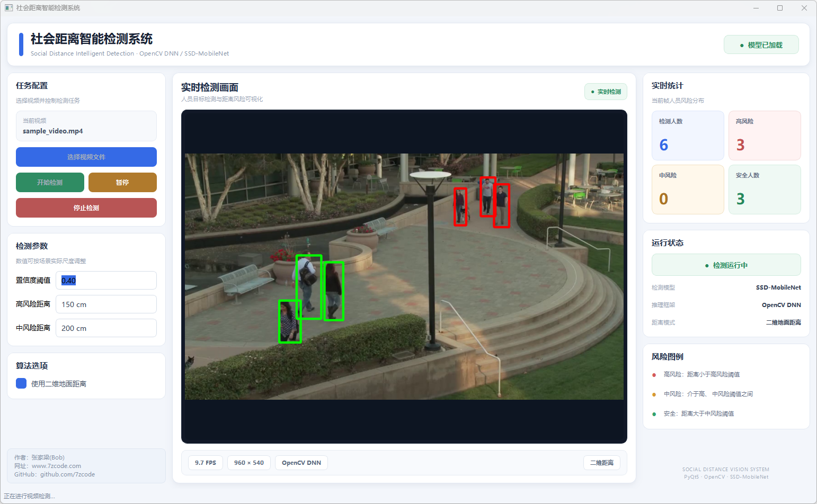The width and height of the screenshot is (817, 504).
Task: Click the 选择视频文件 button
Action: pos(86,157)
